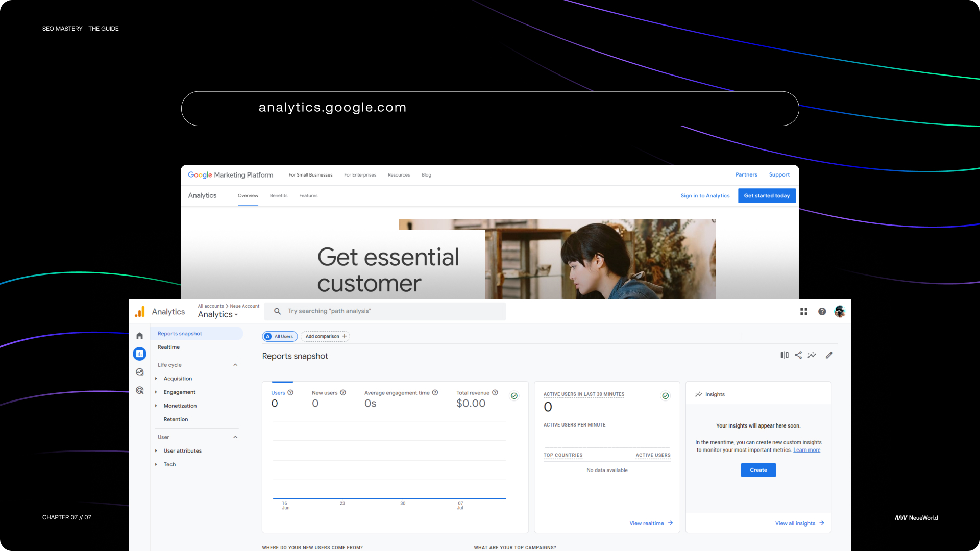980x551 pixels.
Task: Click the Get started today button
Action: [767, 196]
